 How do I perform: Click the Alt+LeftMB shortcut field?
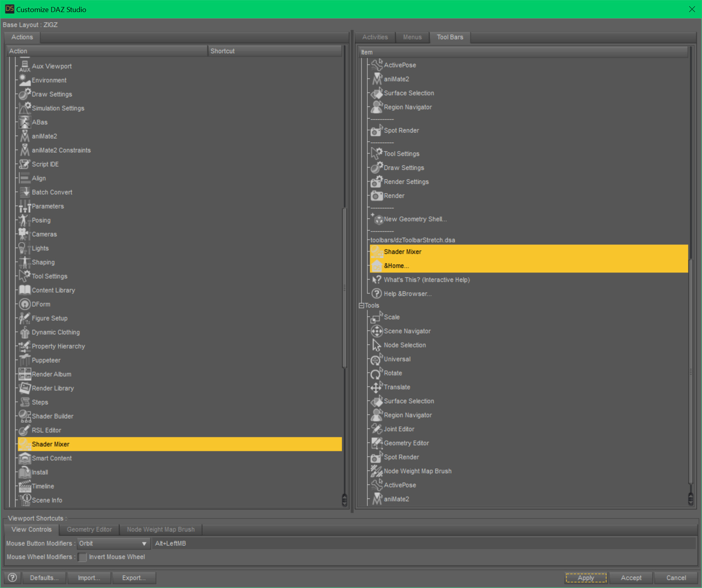424,543
